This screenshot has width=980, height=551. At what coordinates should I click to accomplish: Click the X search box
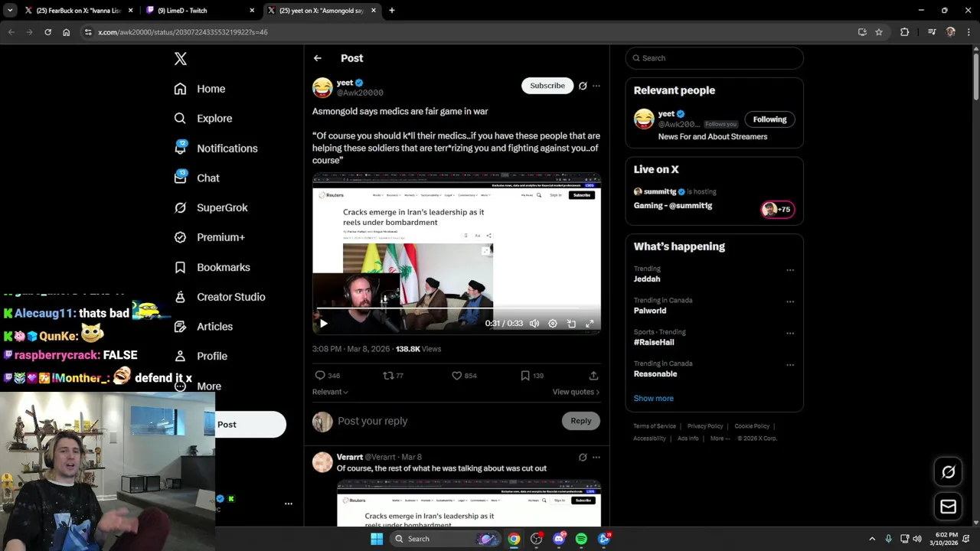[714, 58]
